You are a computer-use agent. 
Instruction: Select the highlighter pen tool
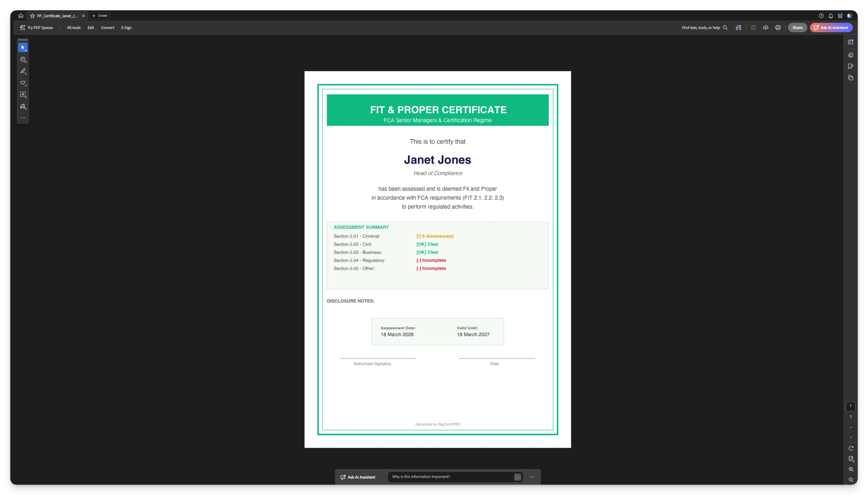[23, 71]
